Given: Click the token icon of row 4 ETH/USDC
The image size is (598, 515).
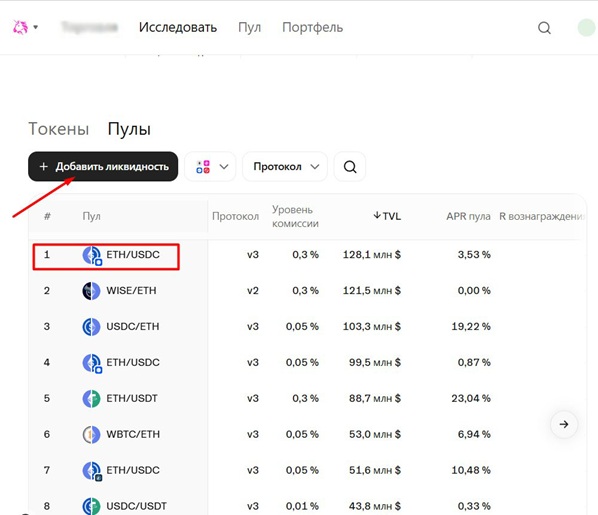Looking at the screenshot, I should click(x=92, y=363).
